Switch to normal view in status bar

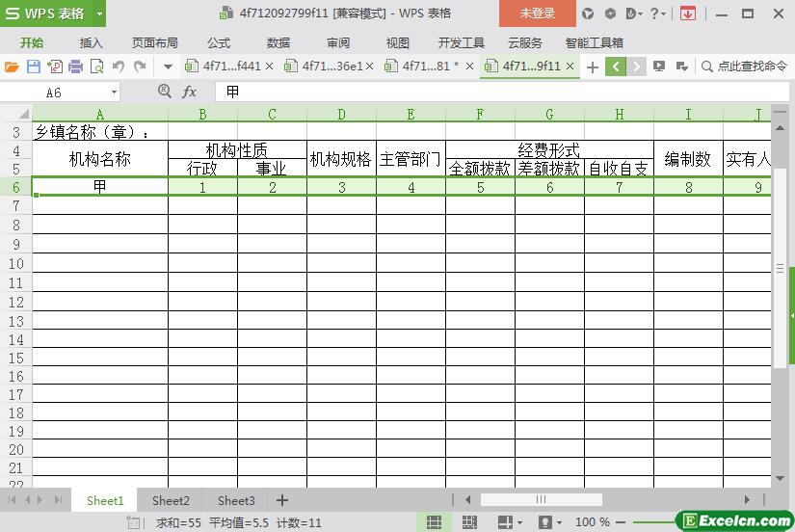coord(434,521)
